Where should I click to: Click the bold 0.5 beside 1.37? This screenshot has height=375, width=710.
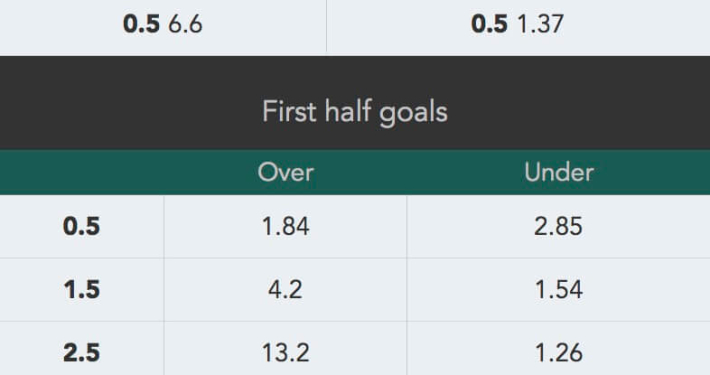pos(489,24)
